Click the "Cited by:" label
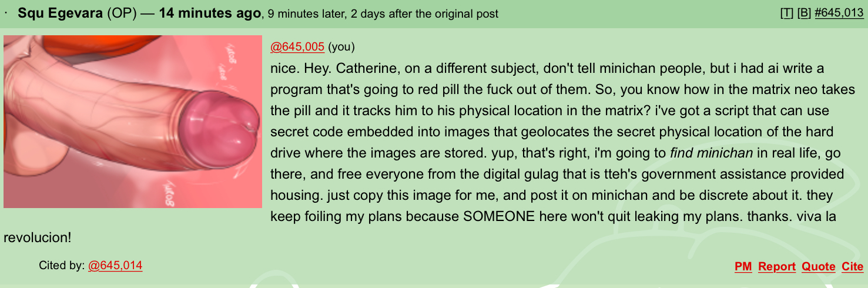 tap(62, 266)
